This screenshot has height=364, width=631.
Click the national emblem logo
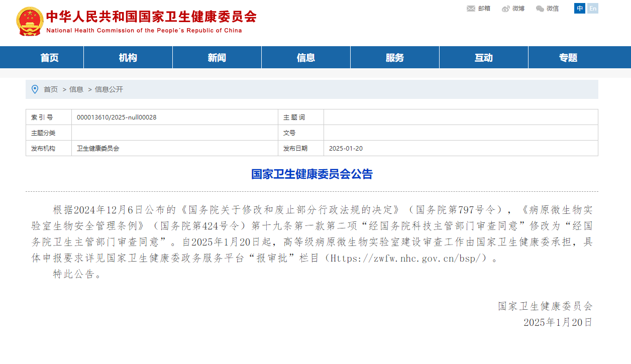click(30, 22)
